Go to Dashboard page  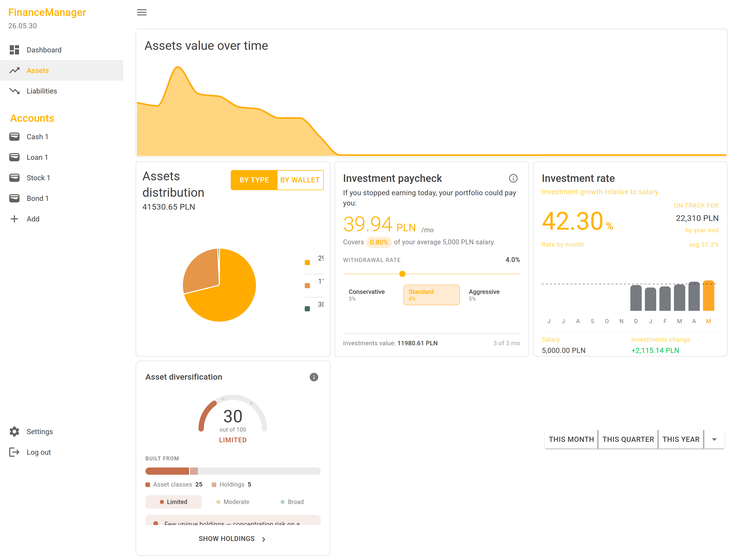click(62, 50)
